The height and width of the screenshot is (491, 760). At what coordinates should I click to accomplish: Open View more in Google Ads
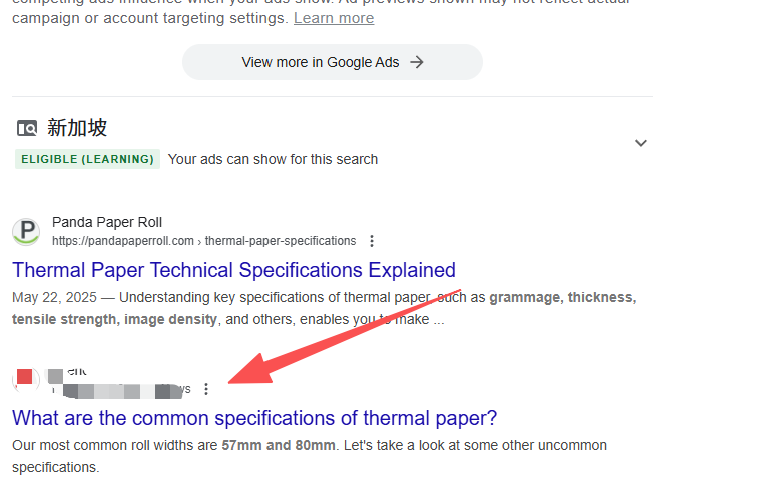(x=332, y=62)
